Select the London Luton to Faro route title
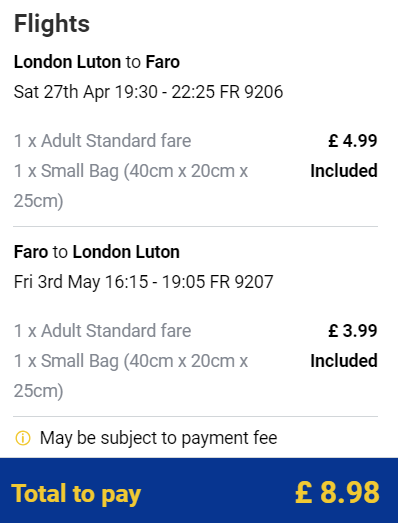The height and width of the screenshot is (523, 398). (x=97, y=62)
